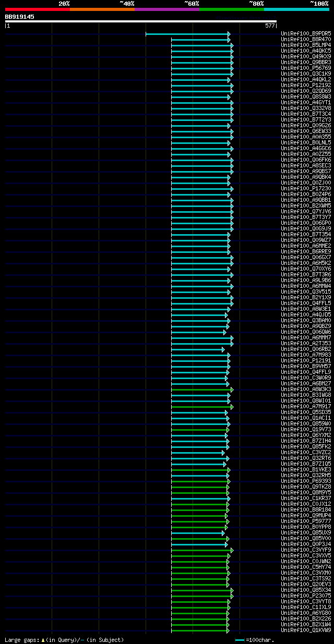Select hit label UniRef100_B6RRE9

(x=306, y=251)
